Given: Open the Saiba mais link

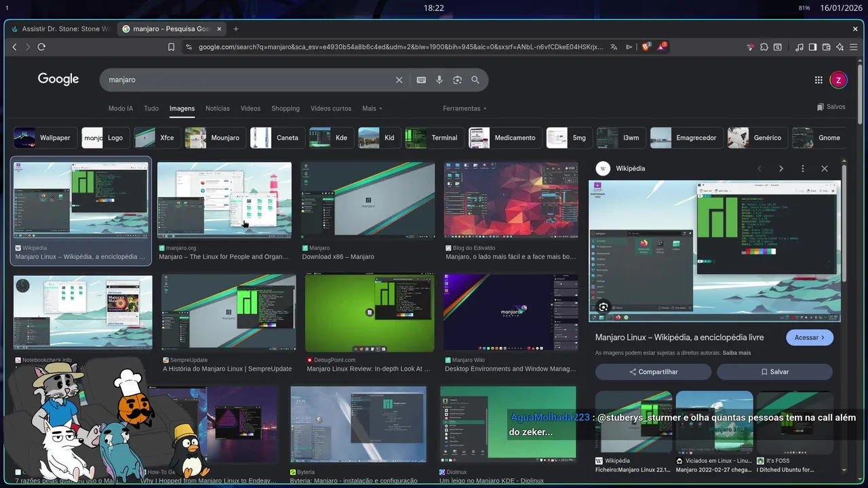Looking at the screenshot, I should click(x=736, y=353).
